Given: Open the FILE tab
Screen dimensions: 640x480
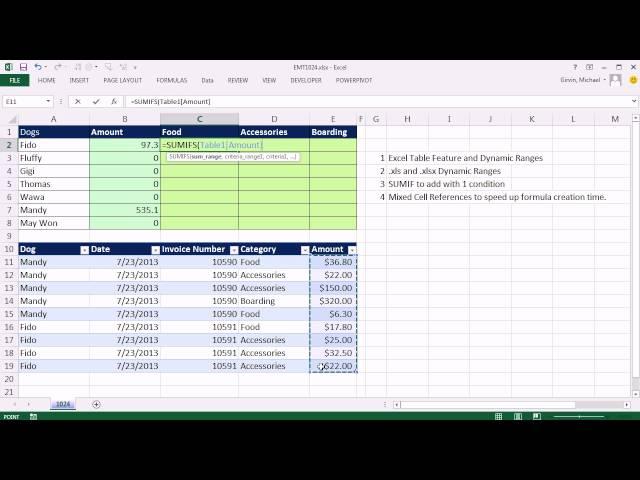Looking at the screenshot, I should 15,80.
